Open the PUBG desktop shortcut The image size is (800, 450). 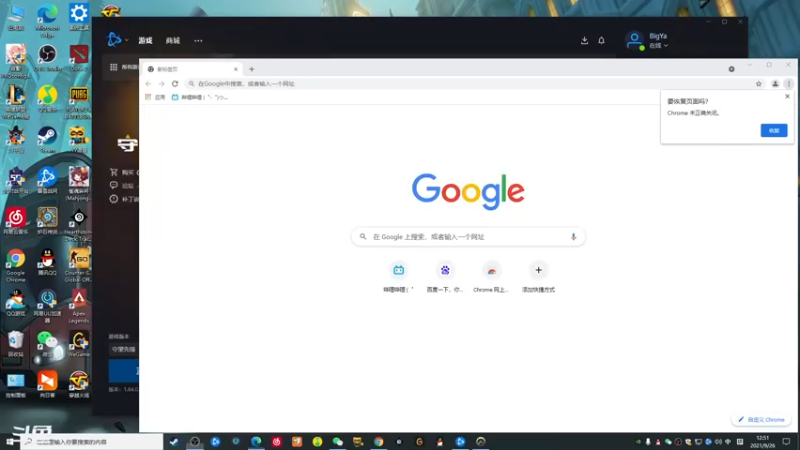79,102
